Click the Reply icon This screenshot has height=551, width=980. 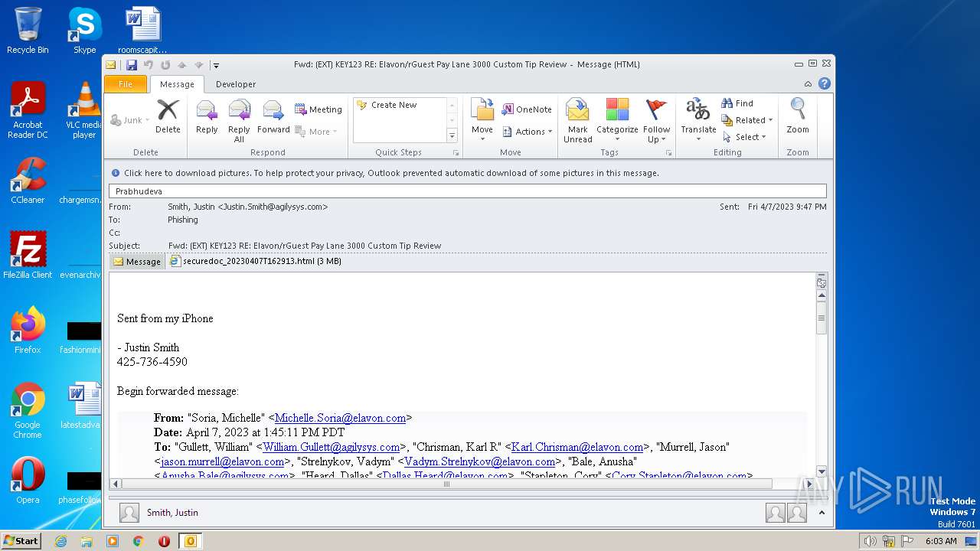[x=207, y=116]
